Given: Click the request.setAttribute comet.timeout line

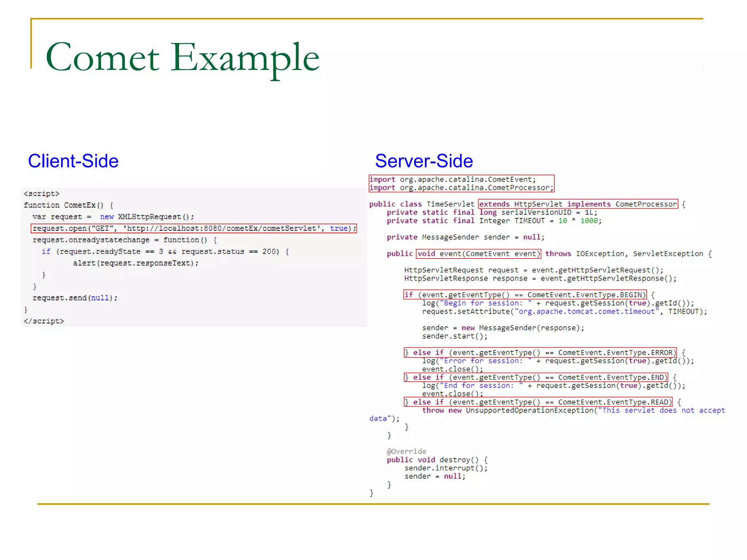Looking at the screenshot, I should pyautogui.click(x=565, y=312).
